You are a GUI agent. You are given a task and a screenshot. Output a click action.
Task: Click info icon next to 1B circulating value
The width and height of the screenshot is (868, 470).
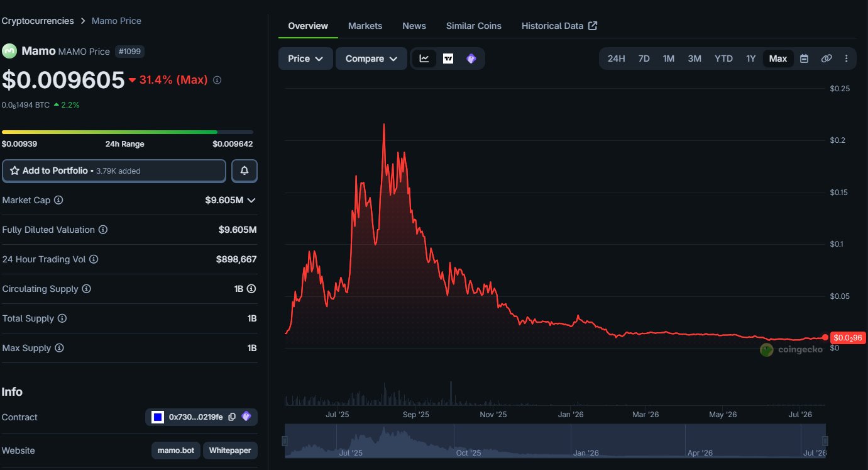coord(251,289)
